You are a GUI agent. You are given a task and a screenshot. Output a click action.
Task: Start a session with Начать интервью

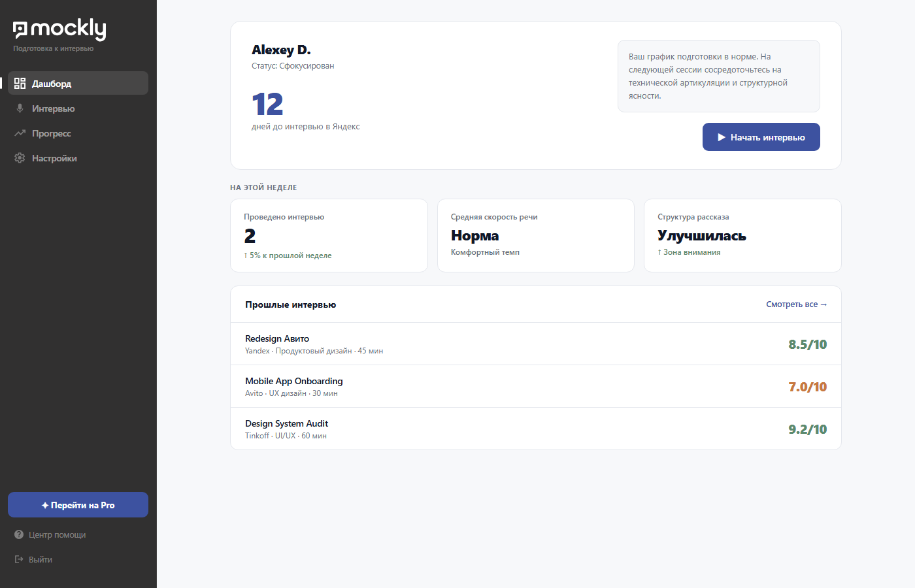tap(761, 137)
